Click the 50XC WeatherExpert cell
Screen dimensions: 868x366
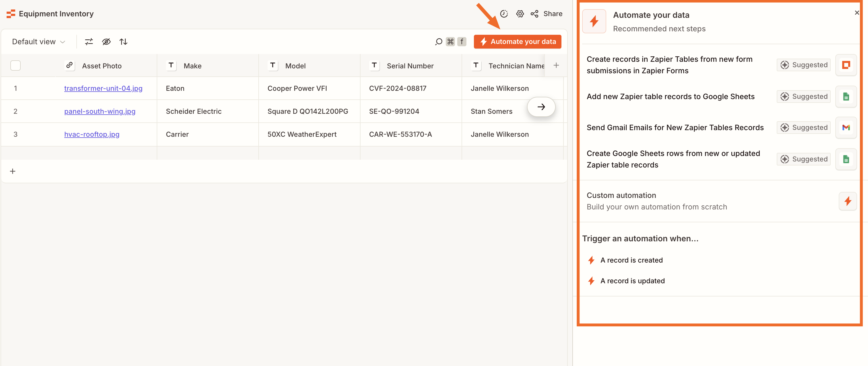tap(309, 134)
